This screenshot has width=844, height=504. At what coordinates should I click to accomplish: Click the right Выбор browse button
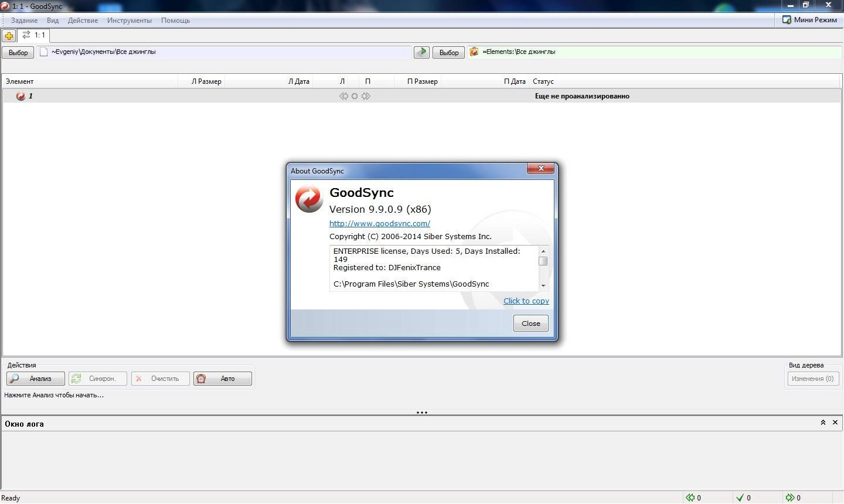[x=449, y=52]
